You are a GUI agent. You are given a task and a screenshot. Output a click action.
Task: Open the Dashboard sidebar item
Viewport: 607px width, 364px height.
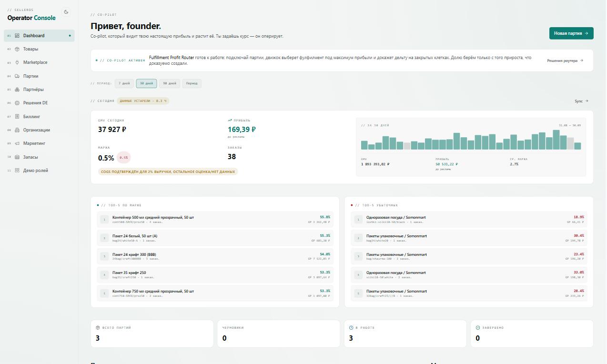pos(39,36)
